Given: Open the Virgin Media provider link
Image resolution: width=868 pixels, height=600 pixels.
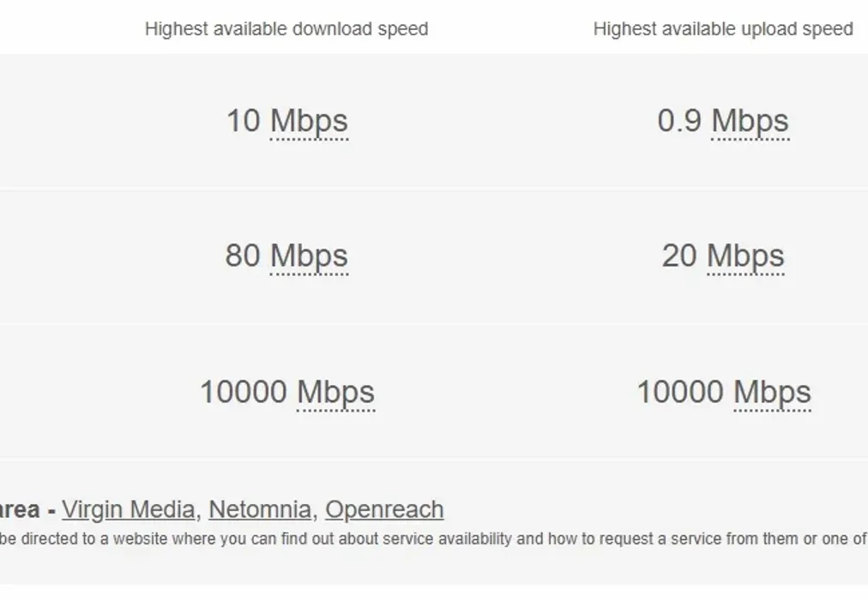Looking at the screenshot, I should click(x=128, y=509).
